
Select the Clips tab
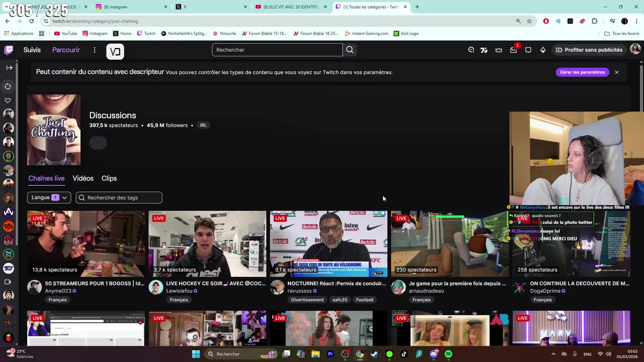(109, 178)
